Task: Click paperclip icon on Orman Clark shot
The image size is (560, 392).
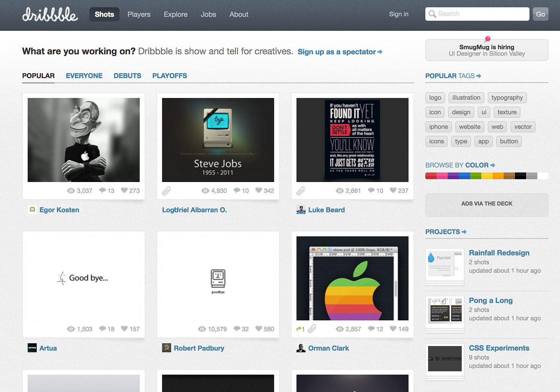Action: [312, 329]
